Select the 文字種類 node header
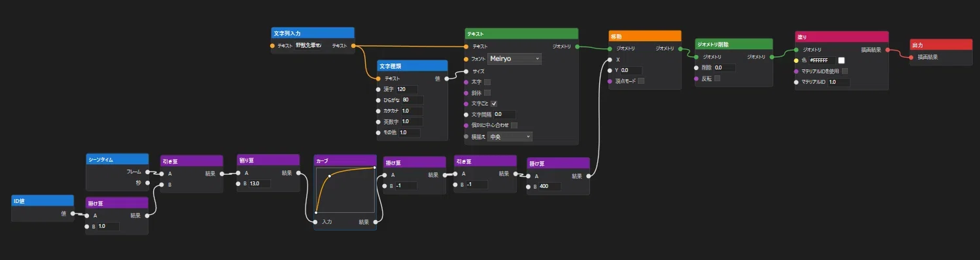Screen dimensions: 980x260 coord(412,65)
